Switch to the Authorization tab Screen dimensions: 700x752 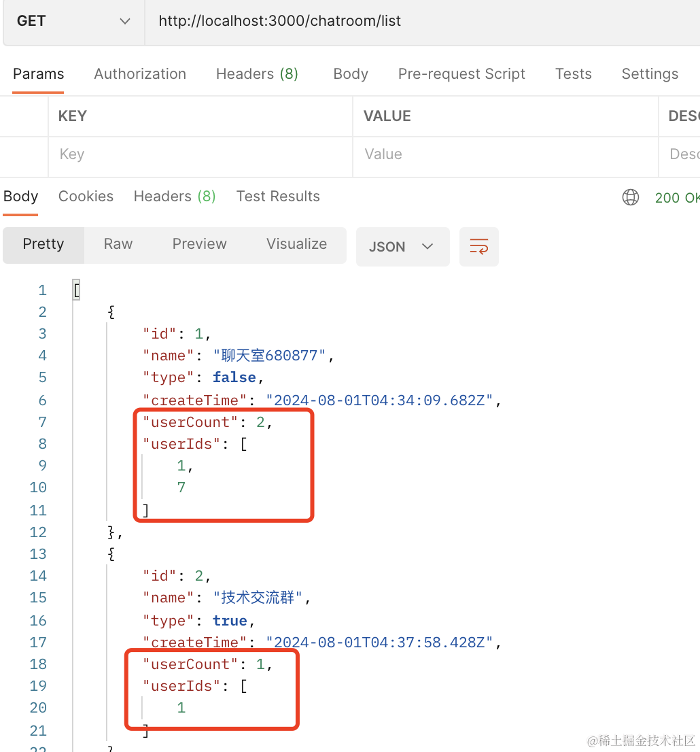140,74
